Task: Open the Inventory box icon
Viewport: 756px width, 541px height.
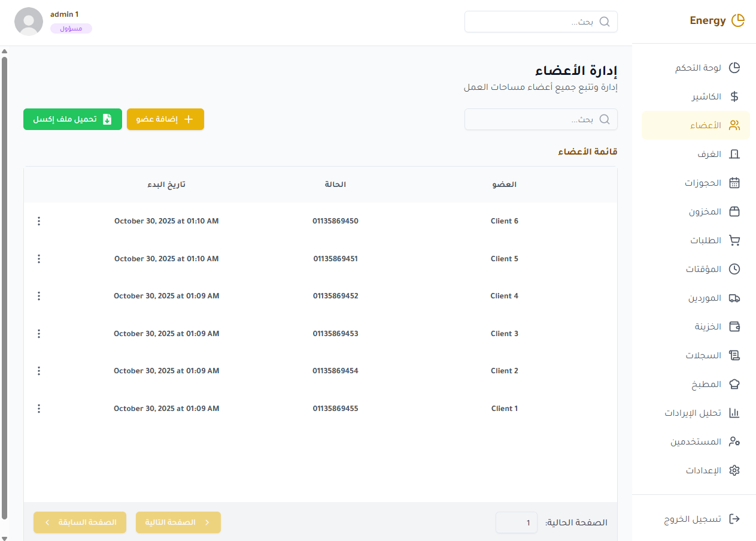Action: 734,211
